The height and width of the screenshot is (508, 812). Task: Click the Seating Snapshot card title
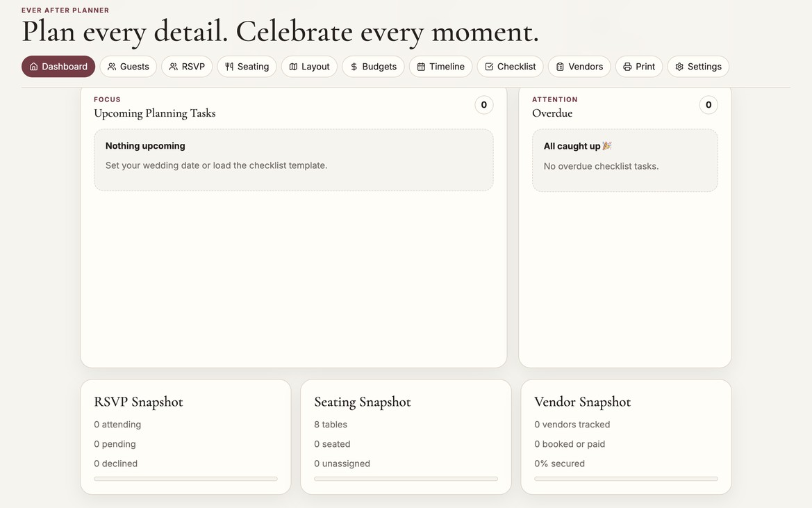(x=363, y=402)
